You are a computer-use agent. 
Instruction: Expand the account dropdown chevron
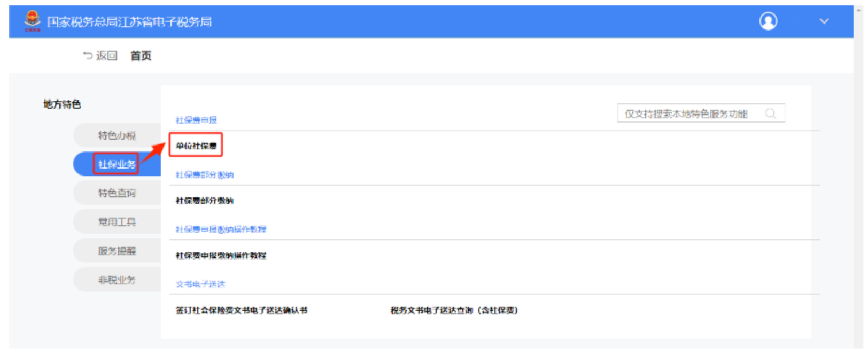824,21
